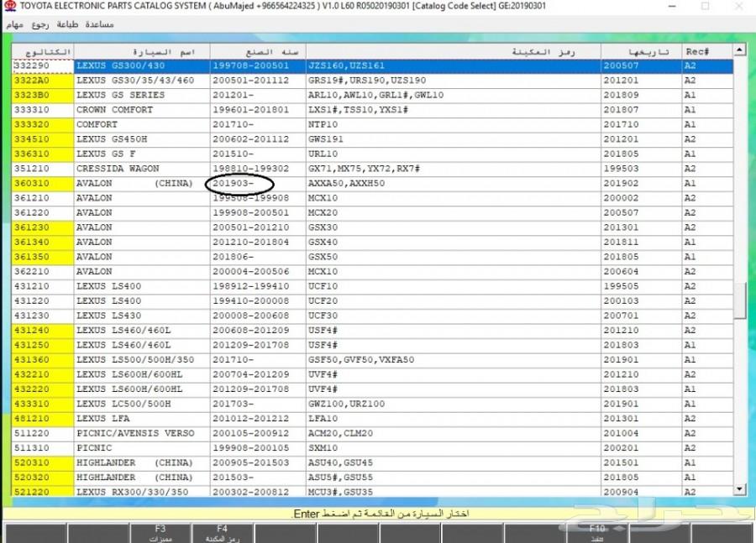The height and width of the screenshot is (543, 756).
Task: Open the مساعدة help menu
Action: [x=99, y=24]
